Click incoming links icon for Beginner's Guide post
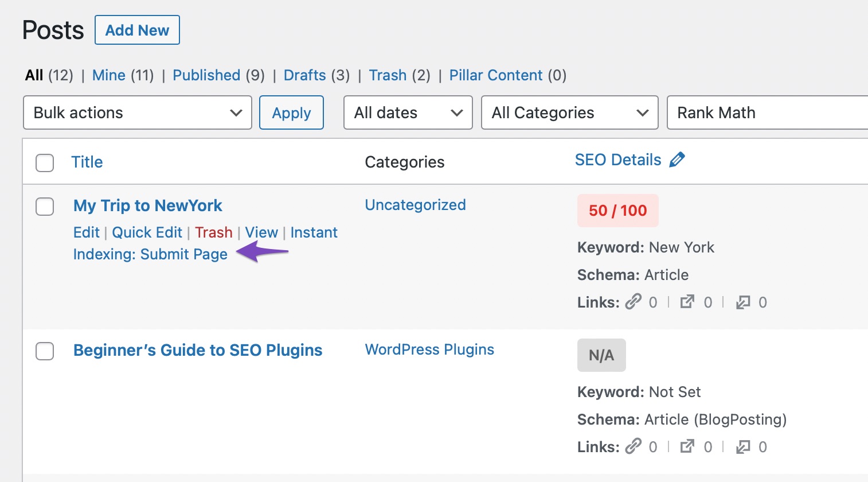Viewport: 868px width, 482px height. click(742, 446)
